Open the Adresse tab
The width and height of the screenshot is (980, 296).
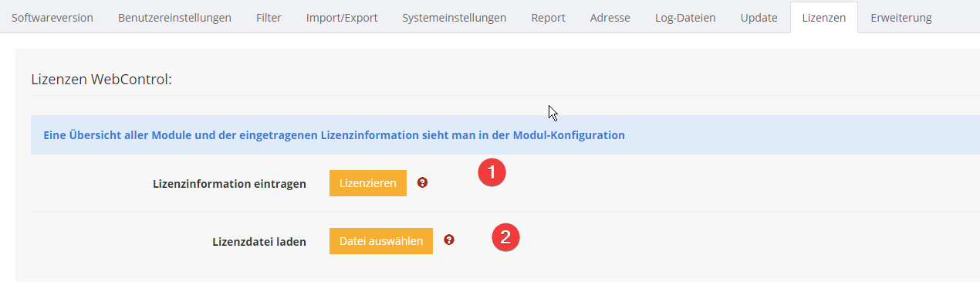(x=610, y=17)
